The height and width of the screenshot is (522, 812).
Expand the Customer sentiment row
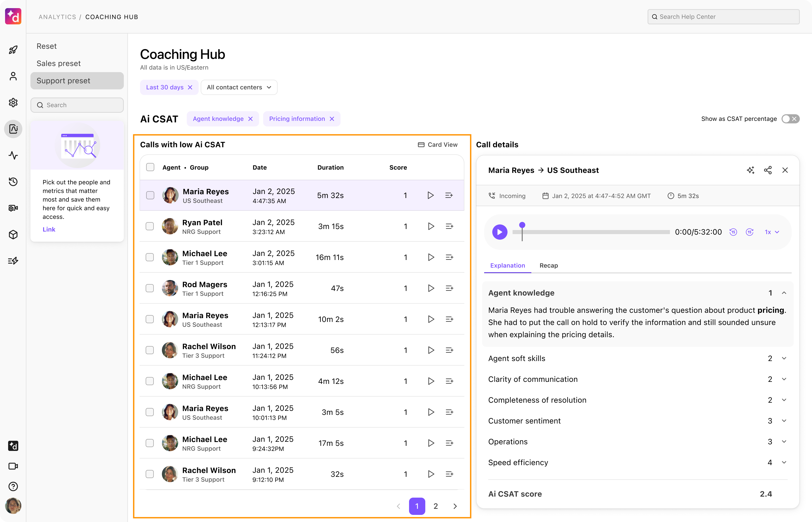(x=784, y=421)
